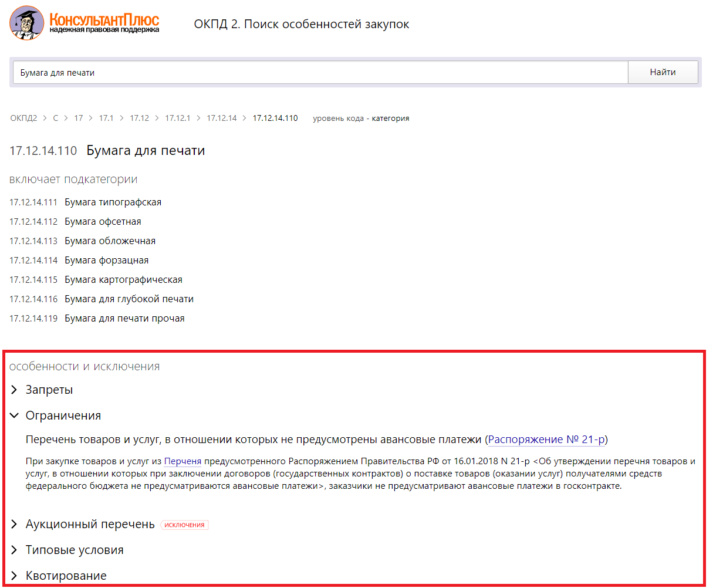723x588 pixels.
Task: Open subcategory Бумага обложечная
Action: [x=110, y=241]
